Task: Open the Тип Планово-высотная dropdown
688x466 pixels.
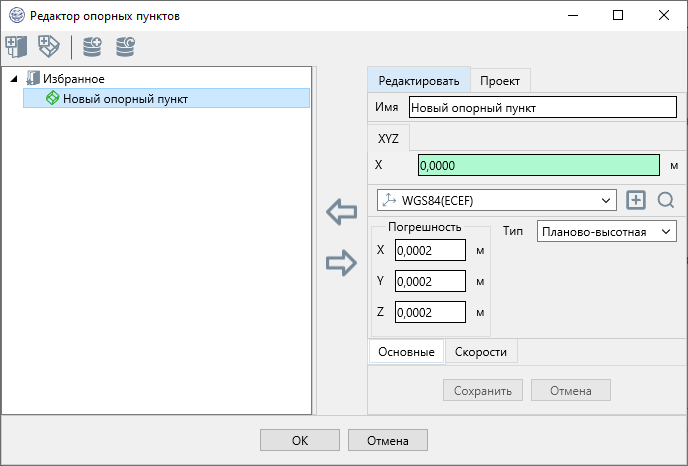Action: click(606, 231)
